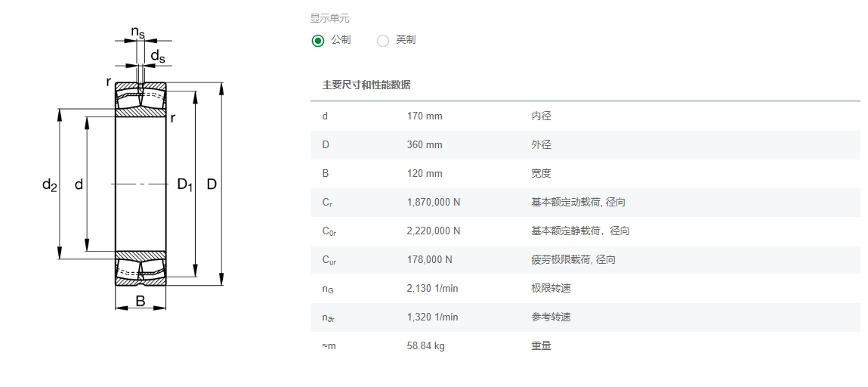Click the D1 label in the diagram
Viewport: 868px width, 387px height.
(185, 184)
